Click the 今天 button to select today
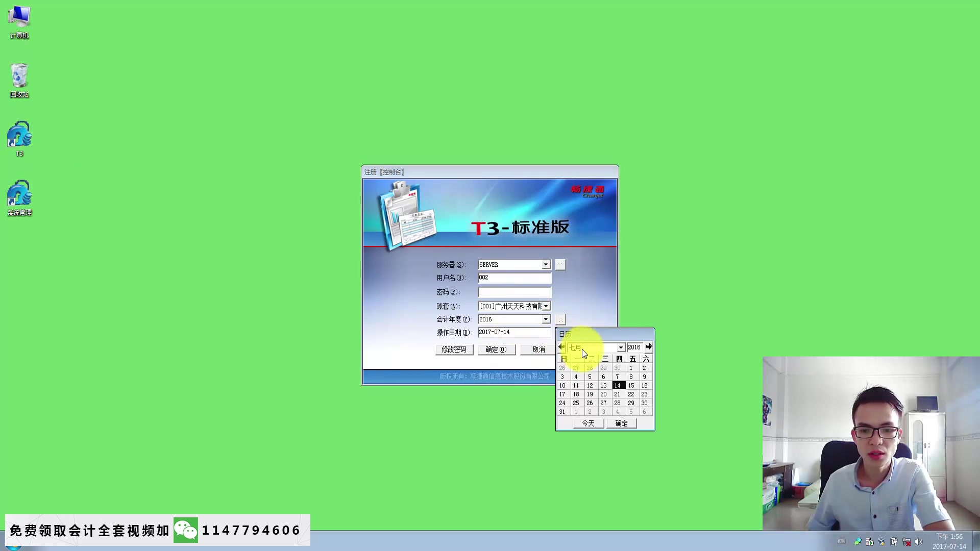 (587, 422)
